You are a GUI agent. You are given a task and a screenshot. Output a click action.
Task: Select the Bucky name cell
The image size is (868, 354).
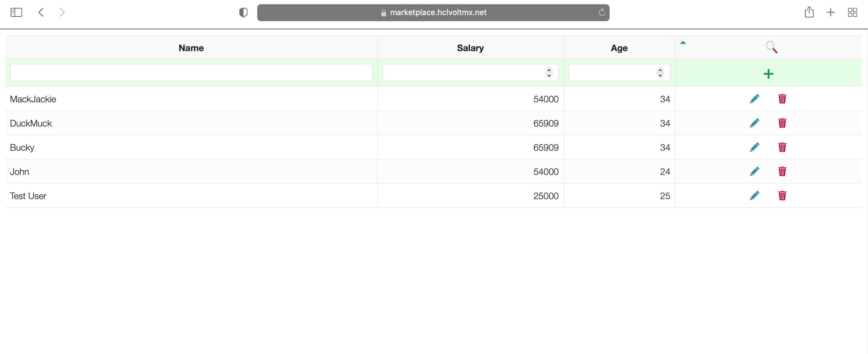click(x=191, y=147)
